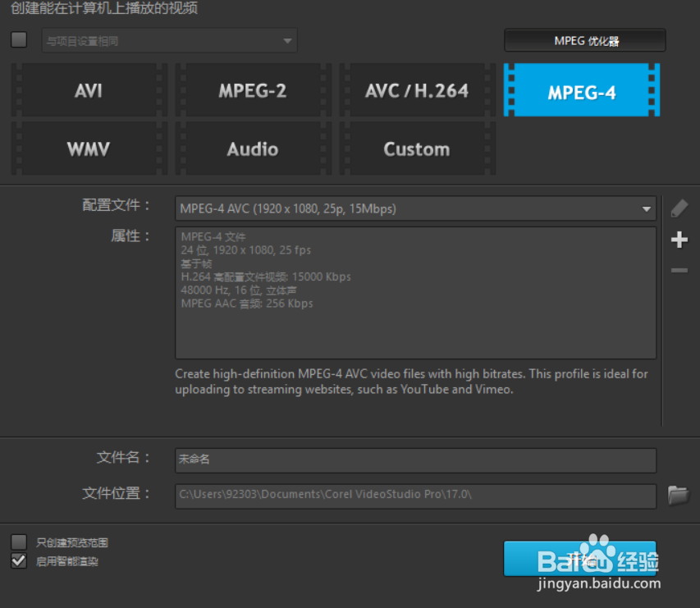Click the pencil edit profile icon

coord(679,208)
